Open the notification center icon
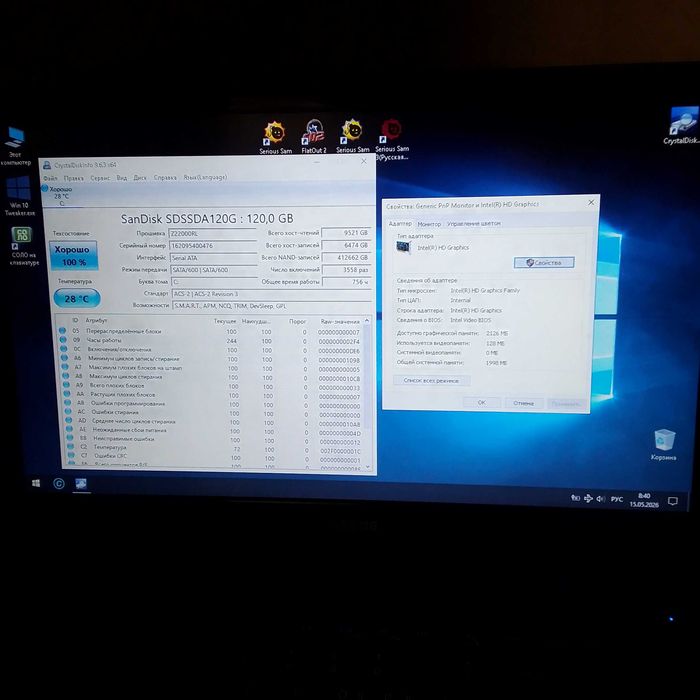700x700 pixels. [673, 501]
